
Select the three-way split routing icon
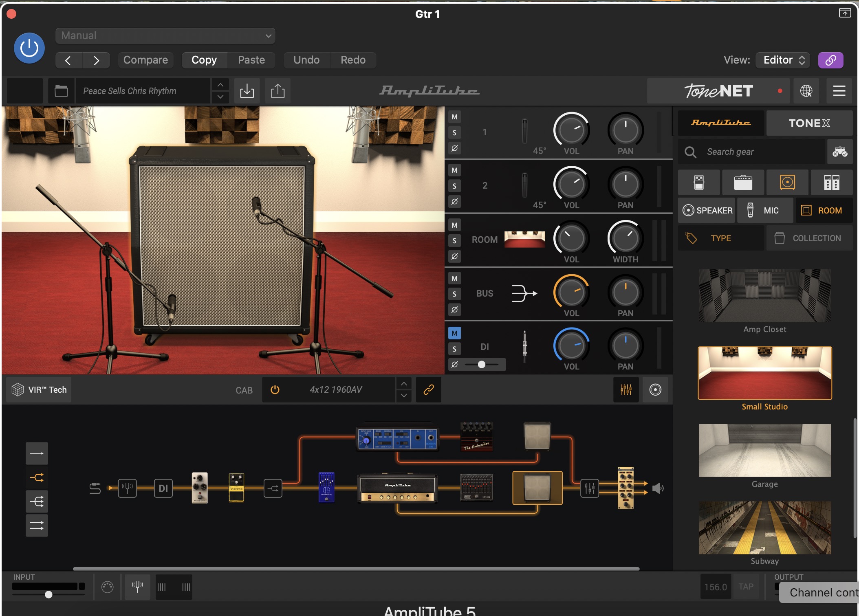tap(37, 502)
